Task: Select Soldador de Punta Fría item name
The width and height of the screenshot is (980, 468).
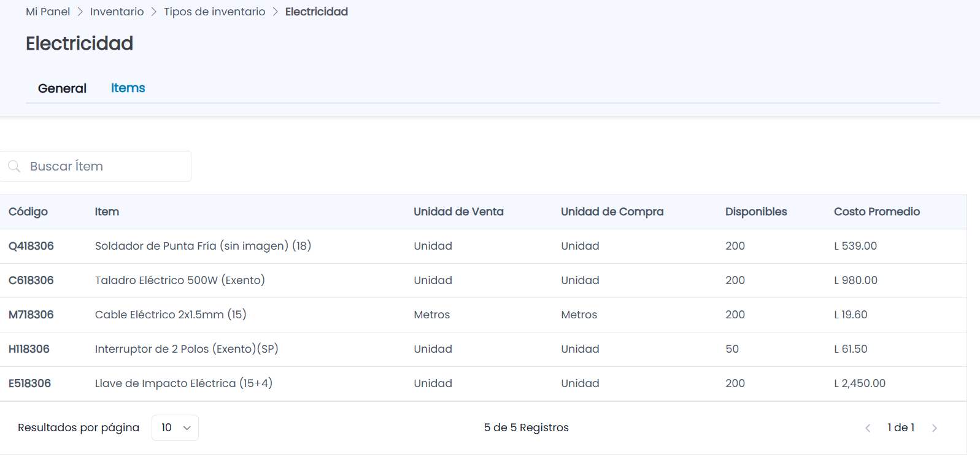Action: pyautogui.click(x=203, y=246)
